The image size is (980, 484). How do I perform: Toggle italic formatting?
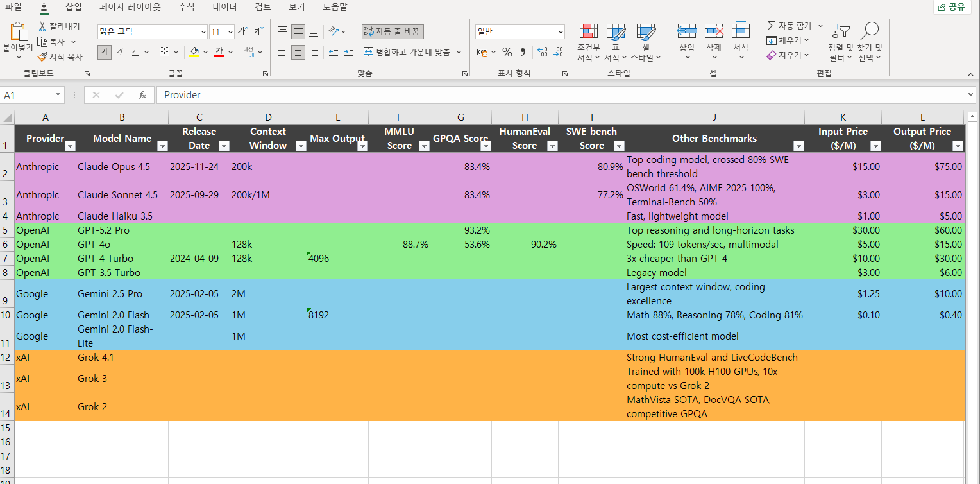(120, 52)
